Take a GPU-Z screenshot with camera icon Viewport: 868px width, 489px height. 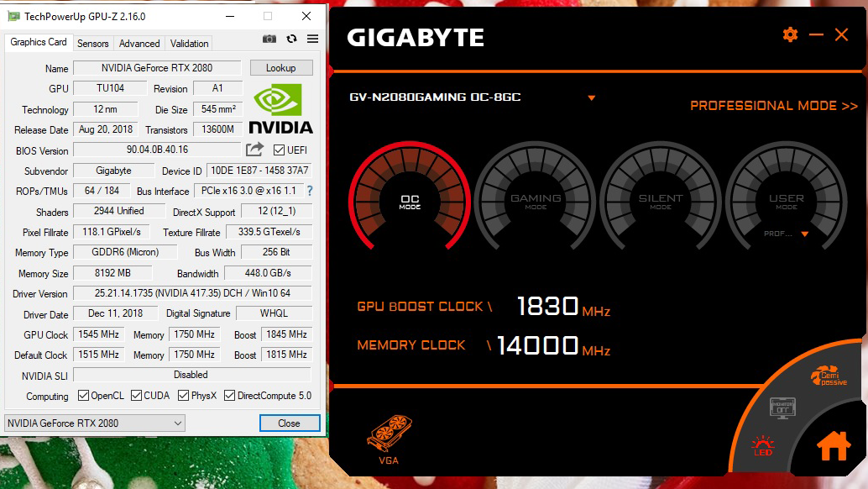(269, 39)
